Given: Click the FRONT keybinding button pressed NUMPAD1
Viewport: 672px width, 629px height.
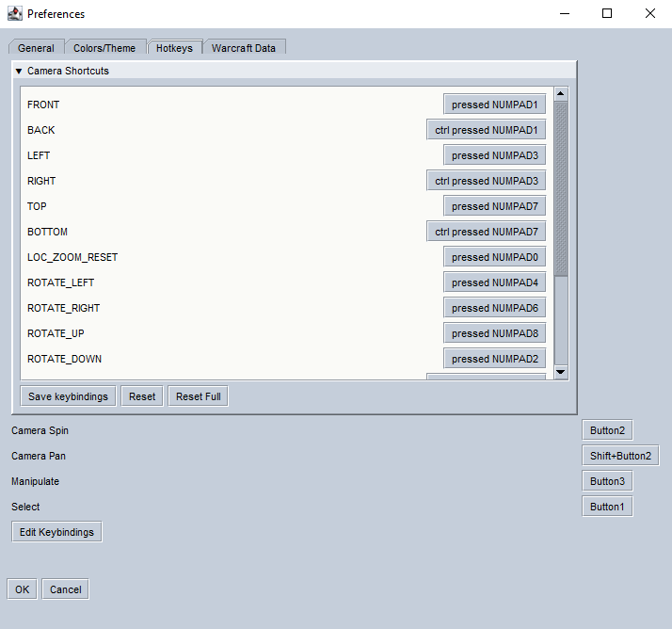Looking at the screenshot, I should (494, 105).
